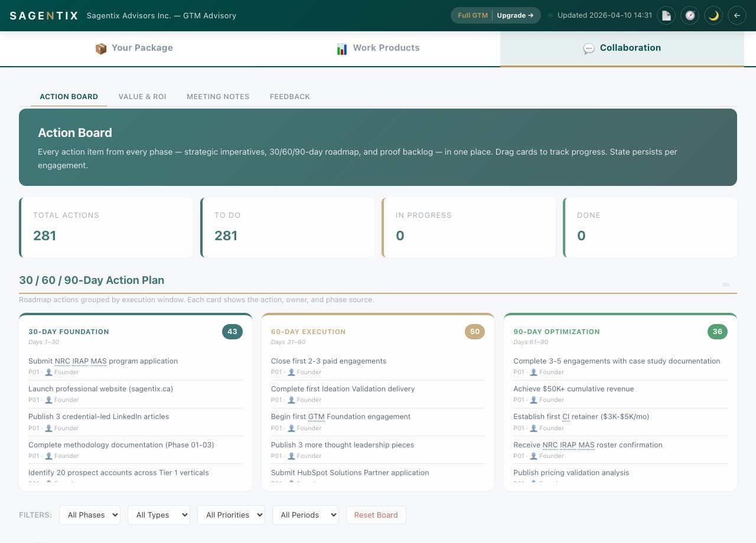Expand the All Types filter dropdown
The height and width of the screenshot is (543, 756).
click(159, 515)
